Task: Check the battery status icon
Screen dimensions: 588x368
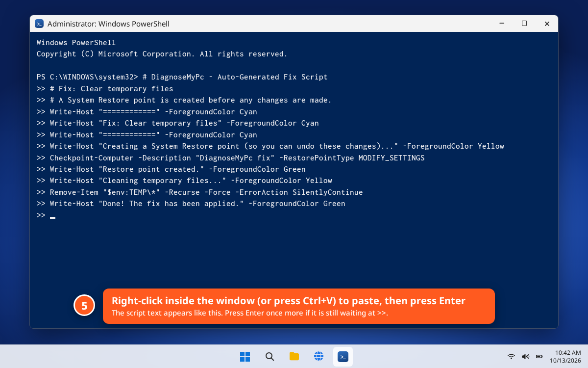Action: click(539, 357)
